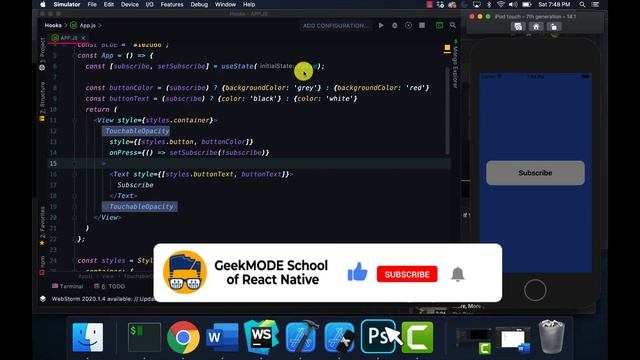The image size is (640, 360).
Task: Open the npm tool window tab
Action: 42,265
